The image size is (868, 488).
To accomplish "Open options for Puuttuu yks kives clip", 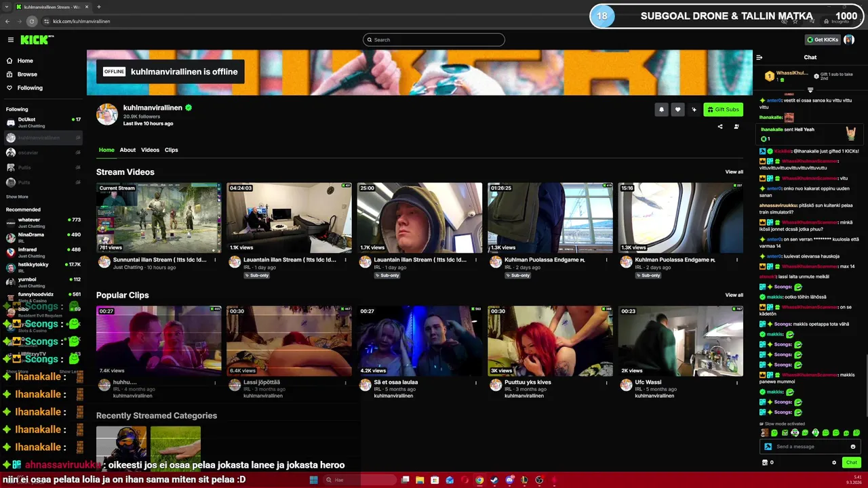I will [607, 382].
